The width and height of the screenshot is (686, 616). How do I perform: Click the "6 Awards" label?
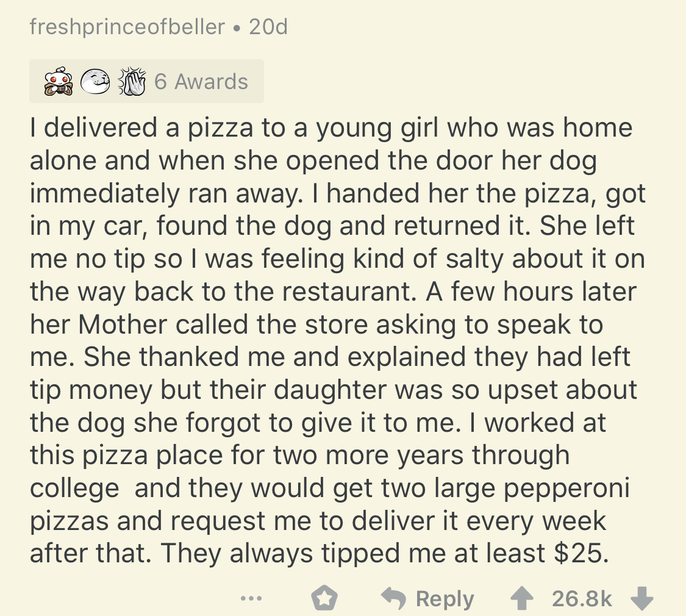point(201,82)
